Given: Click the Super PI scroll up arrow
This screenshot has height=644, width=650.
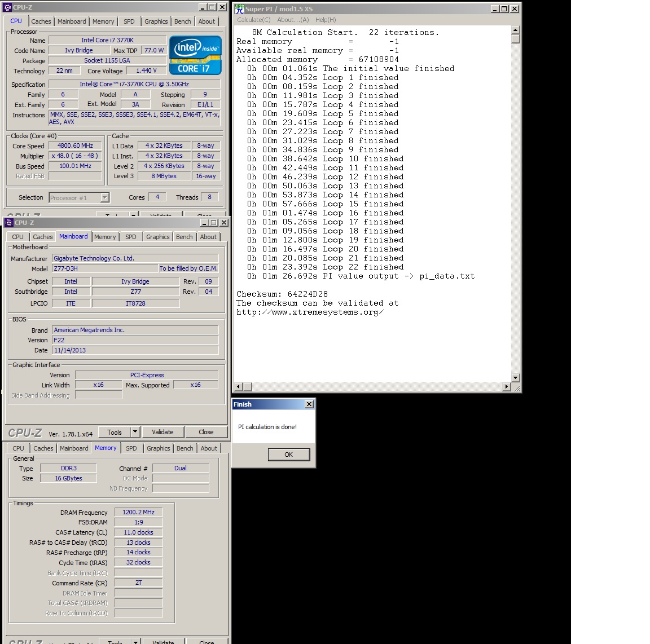Looking at the screenshot, I should 515,30.
